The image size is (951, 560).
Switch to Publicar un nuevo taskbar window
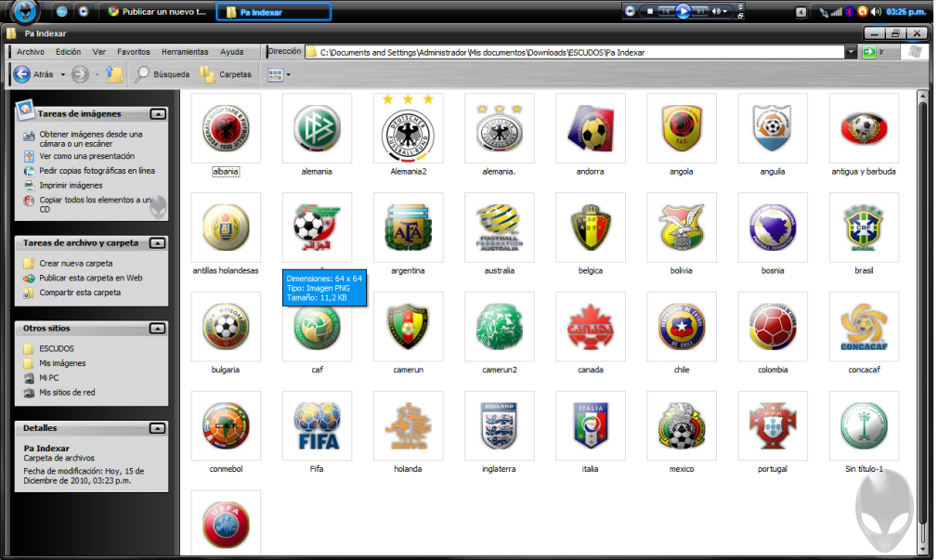(158, 11)
